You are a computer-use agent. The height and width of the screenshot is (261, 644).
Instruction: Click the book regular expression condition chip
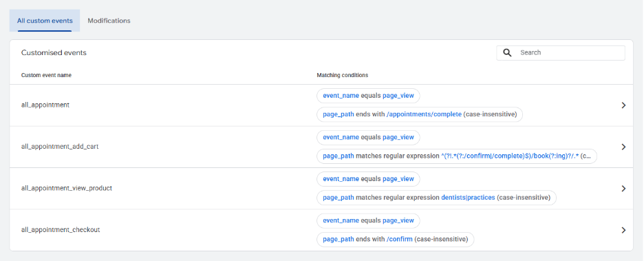coord(457,156)
